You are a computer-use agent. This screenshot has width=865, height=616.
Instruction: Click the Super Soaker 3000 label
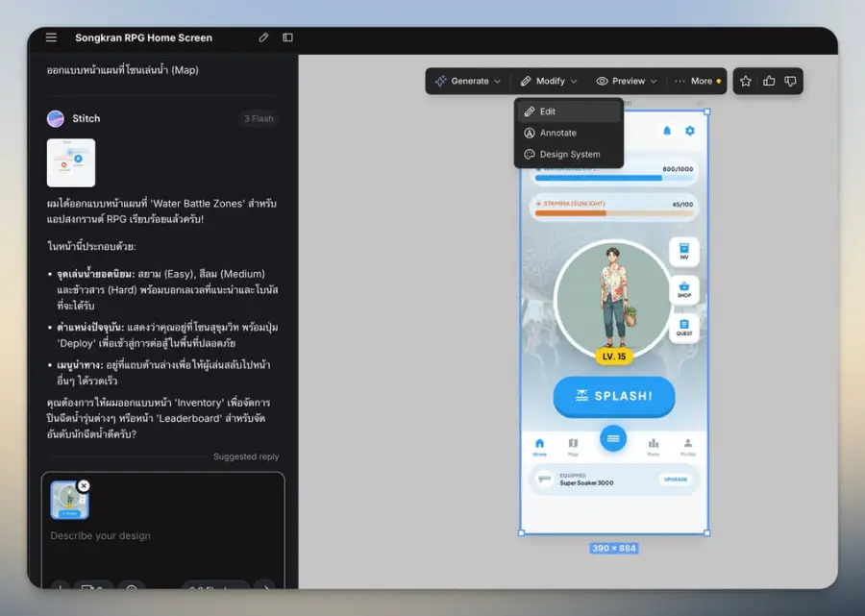(x=586, y=483)
